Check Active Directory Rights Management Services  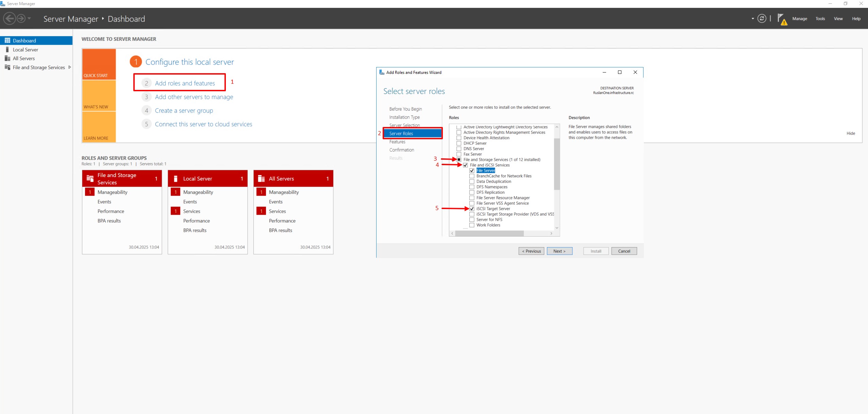[x=459, y=132]
